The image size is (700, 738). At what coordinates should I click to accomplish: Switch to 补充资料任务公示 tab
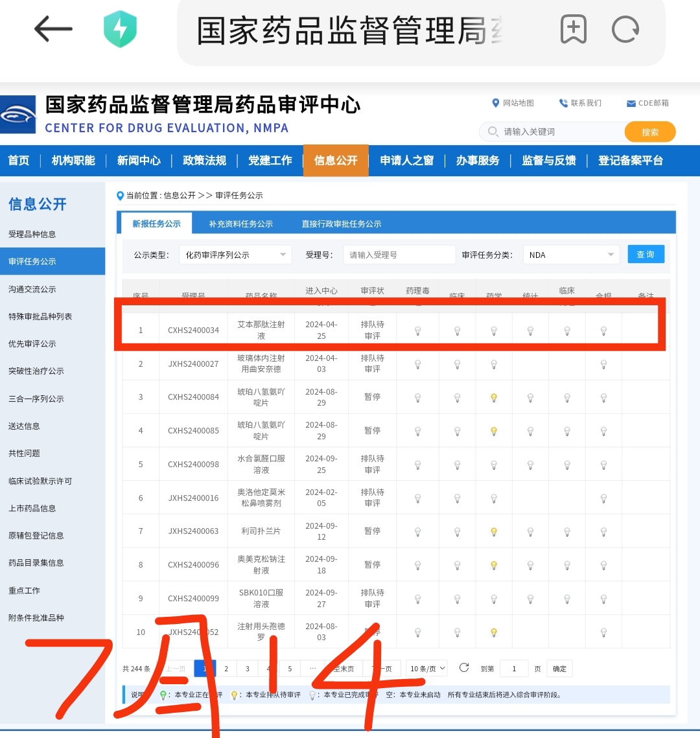240,224
